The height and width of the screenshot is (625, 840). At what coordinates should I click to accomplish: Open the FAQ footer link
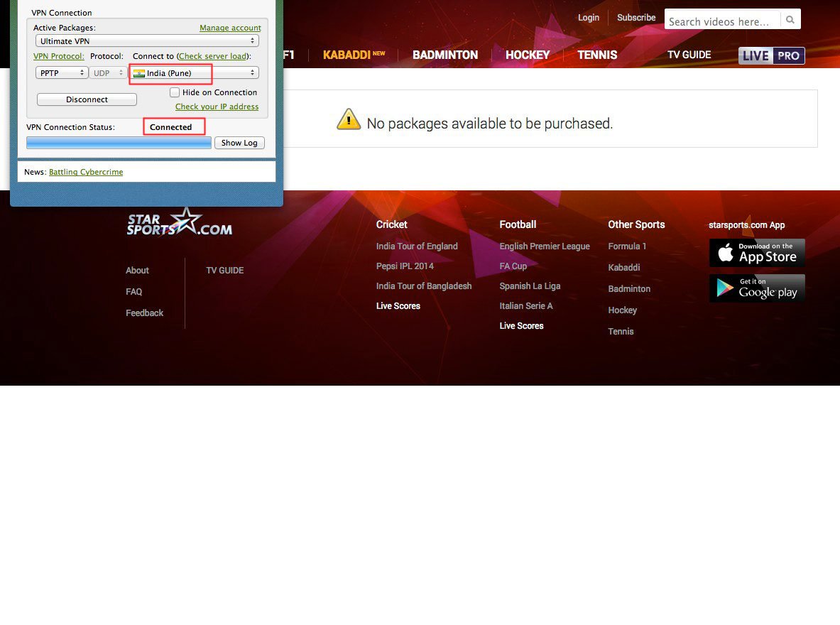134,292
